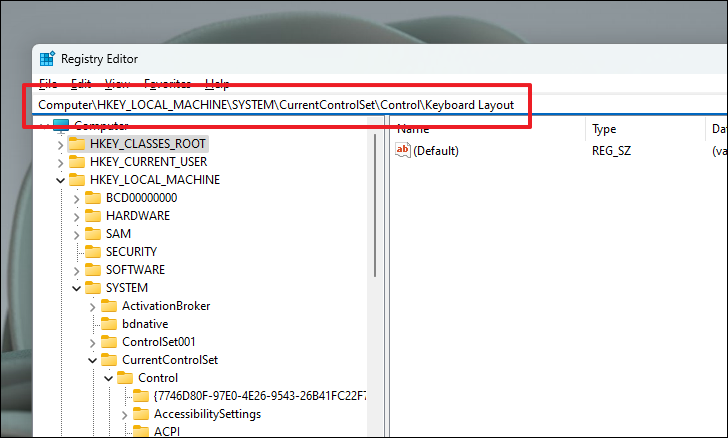Expand the HARDWARE chevron
This screenshot has height=438, width=728.
coord(77,217)
